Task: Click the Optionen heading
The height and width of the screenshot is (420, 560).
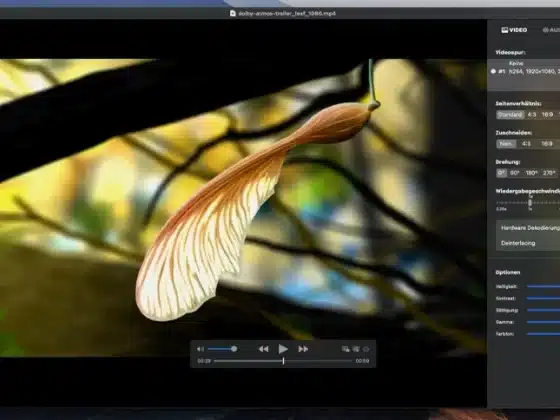Action: 508,272
